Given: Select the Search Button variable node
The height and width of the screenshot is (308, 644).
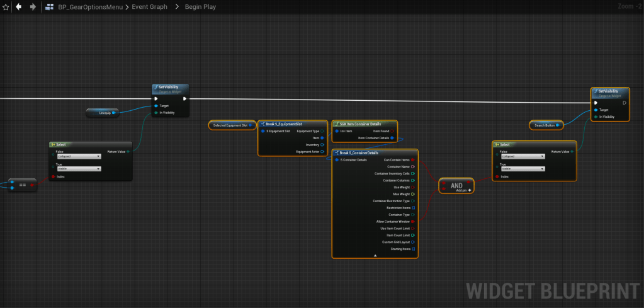Looking at the screenshot, I should tap(546, 125).
